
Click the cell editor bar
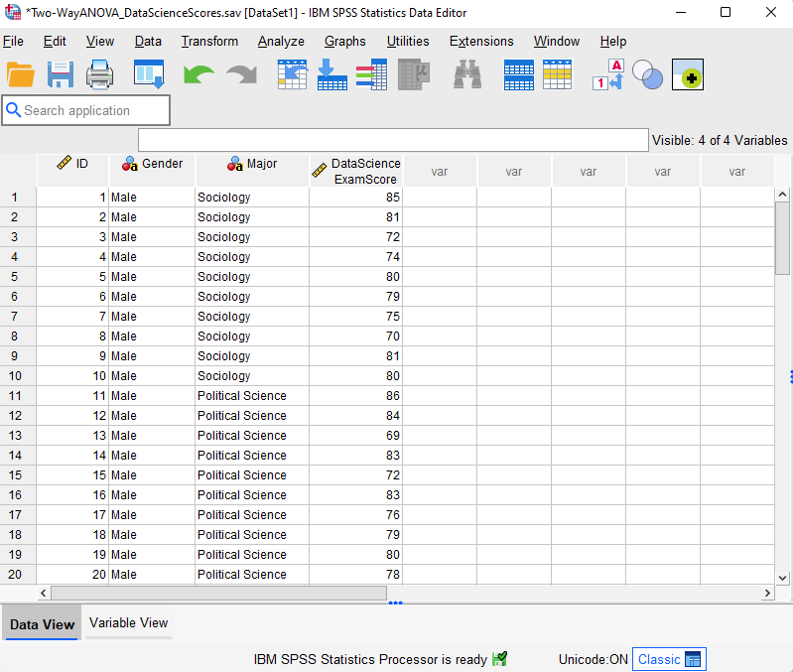(x=393, y=140)
